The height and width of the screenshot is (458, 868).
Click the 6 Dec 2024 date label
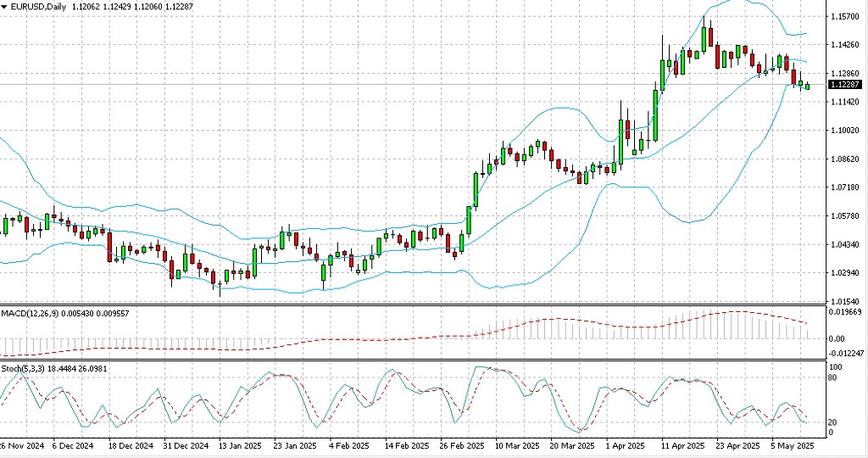73,446
